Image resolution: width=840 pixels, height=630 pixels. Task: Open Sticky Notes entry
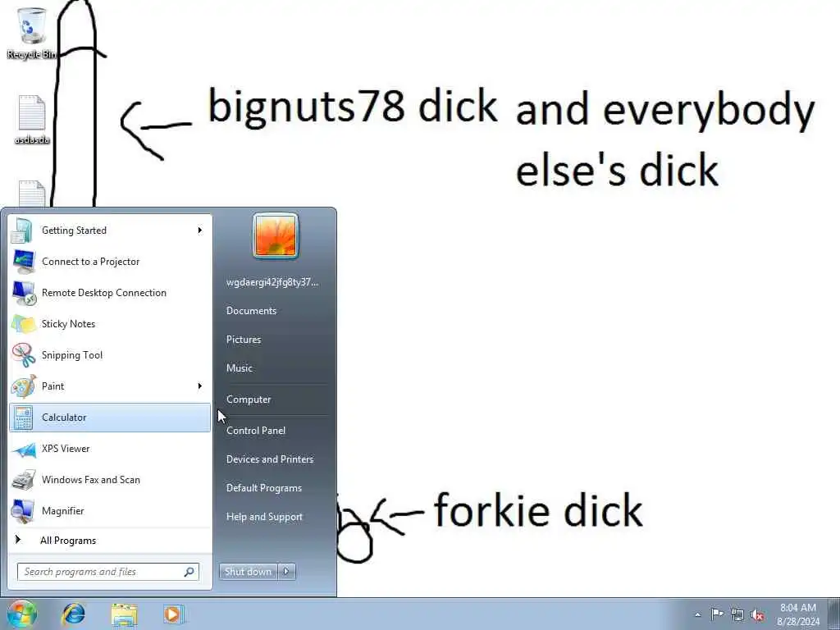(110, 324)
